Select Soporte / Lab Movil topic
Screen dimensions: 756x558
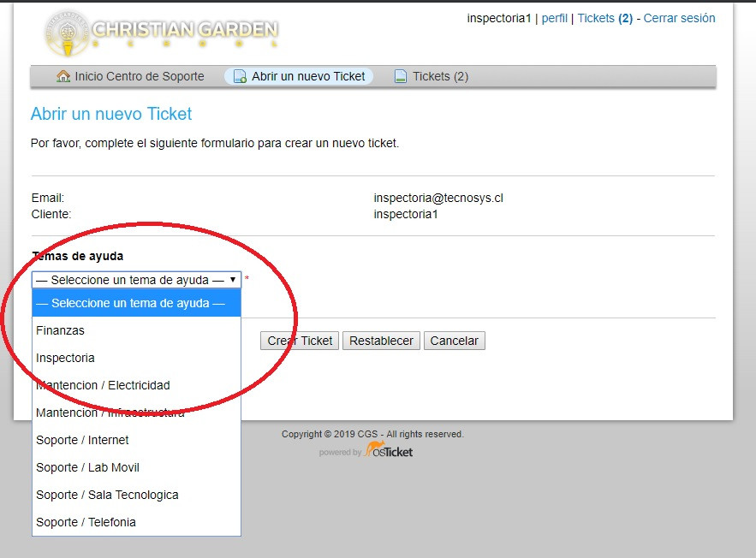(x=87, y=467)
